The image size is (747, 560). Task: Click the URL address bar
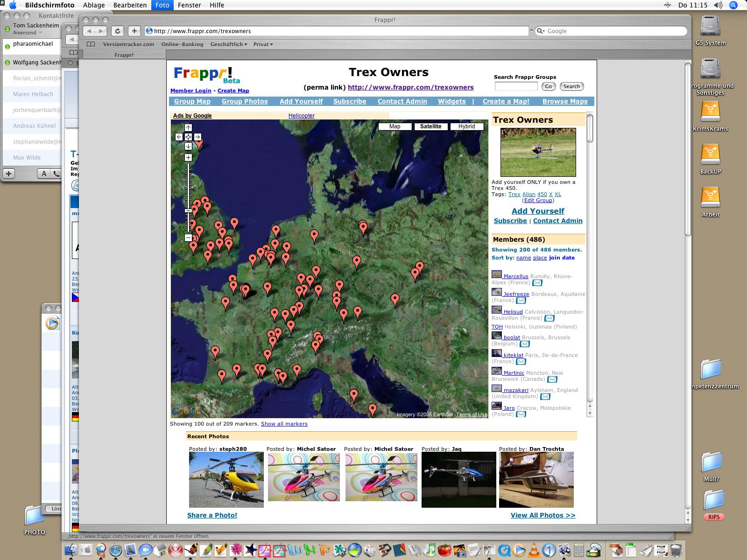tap(336, 31)
